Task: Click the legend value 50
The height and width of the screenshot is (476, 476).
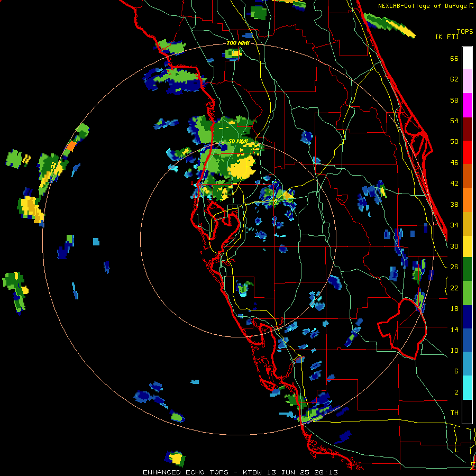Action: coord(454,142)
